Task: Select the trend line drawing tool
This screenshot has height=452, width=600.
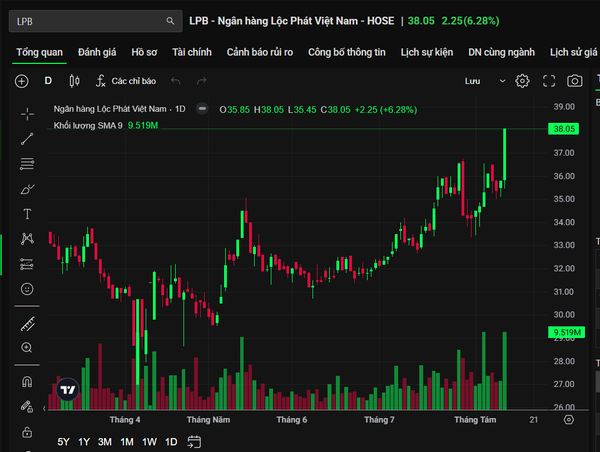Action: tap(27, 139)
